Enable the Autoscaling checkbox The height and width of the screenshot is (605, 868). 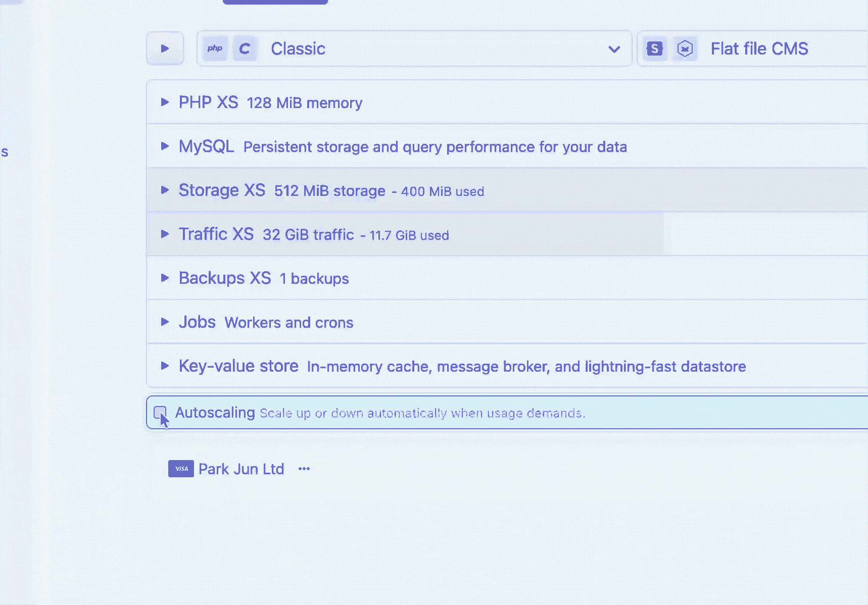tap(160, 413)
